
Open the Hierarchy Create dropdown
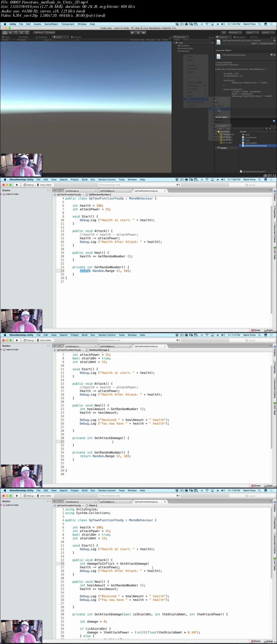177,40
